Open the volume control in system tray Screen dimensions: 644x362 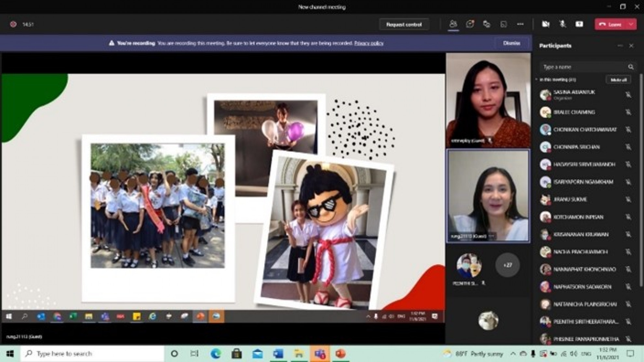tap(574, 354)
